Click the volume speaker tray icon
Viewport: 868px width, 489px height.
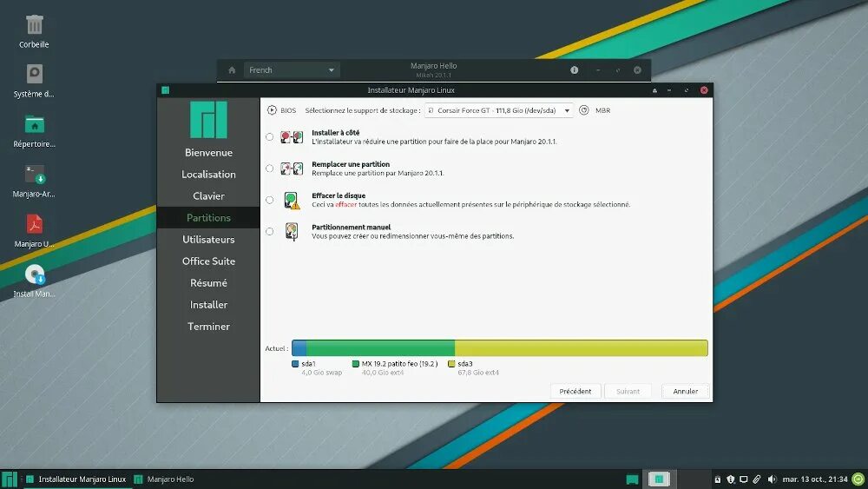tap(773, 479)
